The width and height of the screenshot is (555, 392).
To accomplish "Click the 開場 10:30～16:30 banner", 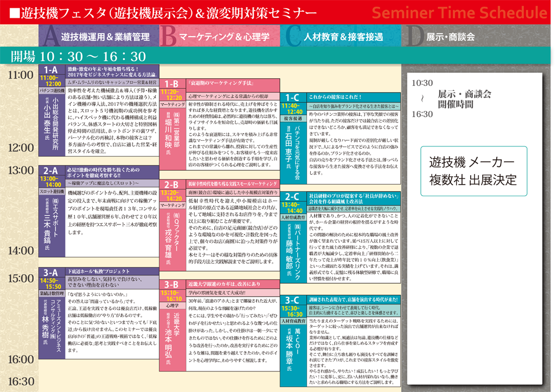I will click(79, 56).
